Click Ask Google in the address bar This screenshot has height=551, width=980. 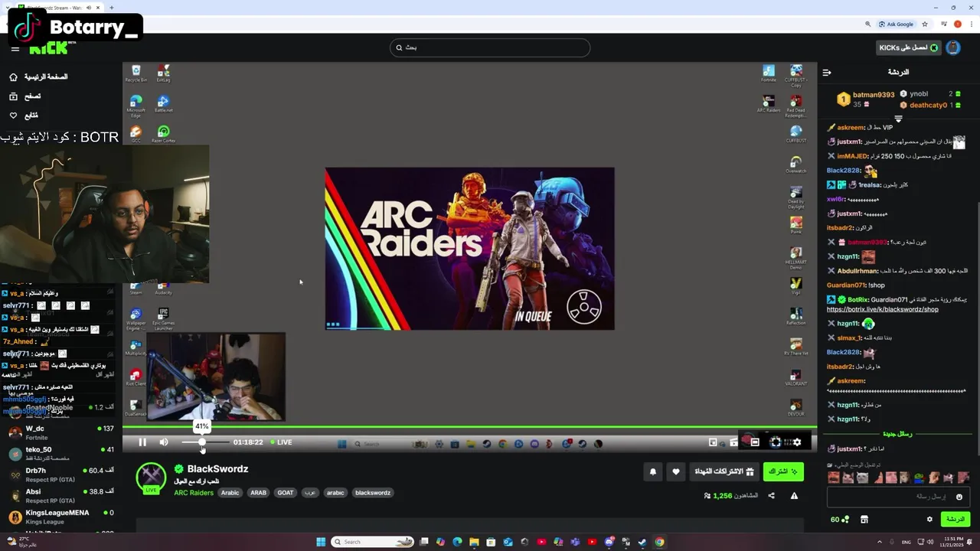[897, 24]
